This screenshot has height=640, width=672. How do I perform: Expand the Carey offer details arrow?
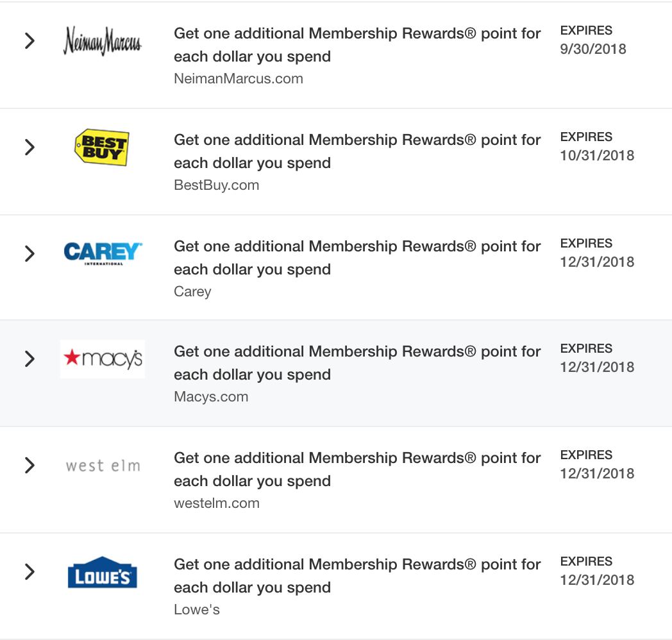coord(29,253)
